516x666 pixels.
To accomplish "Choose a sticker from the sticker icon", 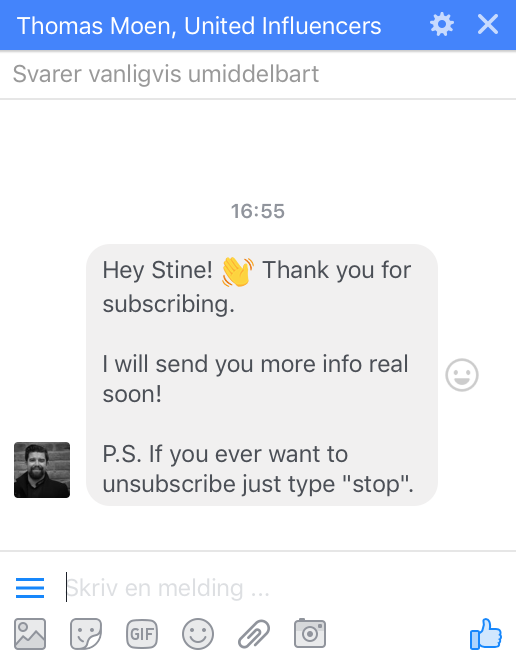I will (86, 634).
